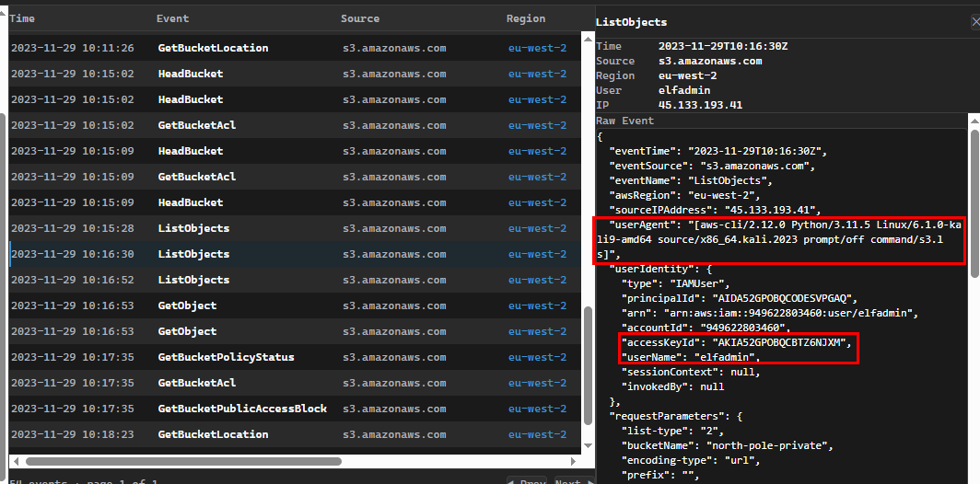Click the Raw Event scrollbar up arrow

click(x=974, y=120)
